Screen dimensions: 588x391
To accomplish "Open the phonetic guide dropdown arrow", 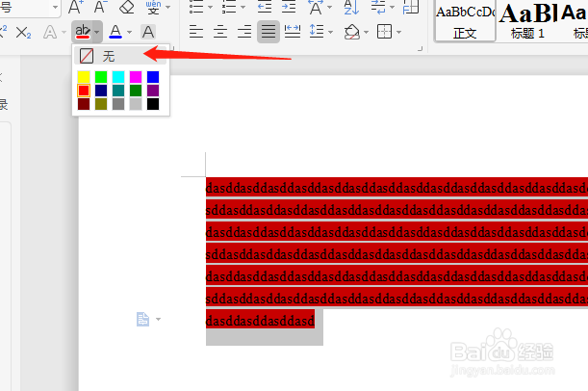I will 168,7.
